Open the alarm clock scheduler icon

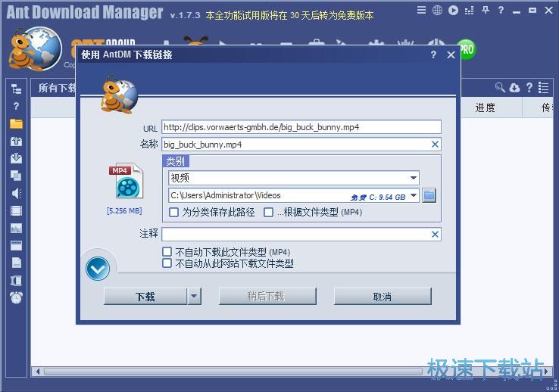click(x=16, y=297)
